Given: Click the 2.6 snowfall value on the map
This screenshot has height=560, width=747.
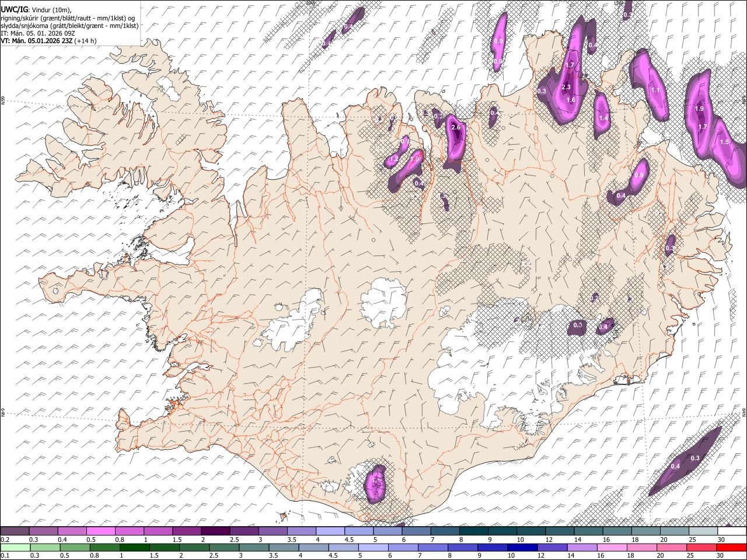Looking at the screenshot, I should click(456, 127).
